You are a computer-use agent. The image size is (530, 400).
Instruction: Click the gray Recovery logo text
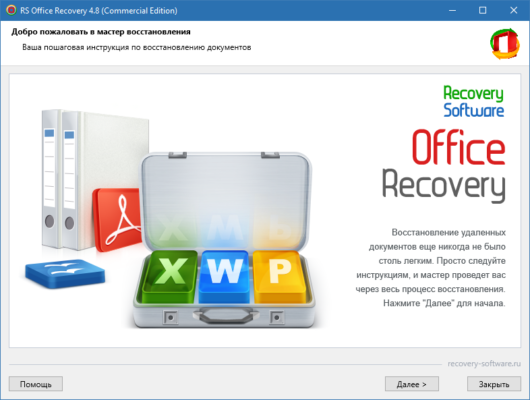pyautogui.click(x=444, y=185)
